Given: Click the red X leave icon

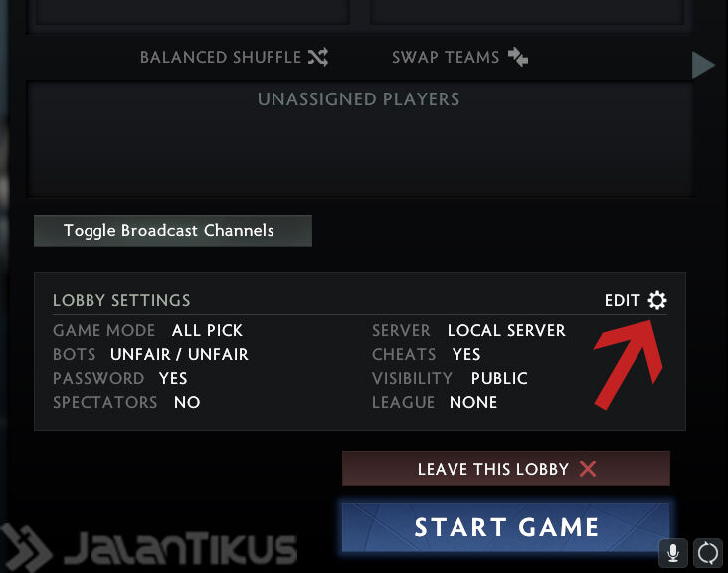Looking at the screenshot, I should point(588,469).
